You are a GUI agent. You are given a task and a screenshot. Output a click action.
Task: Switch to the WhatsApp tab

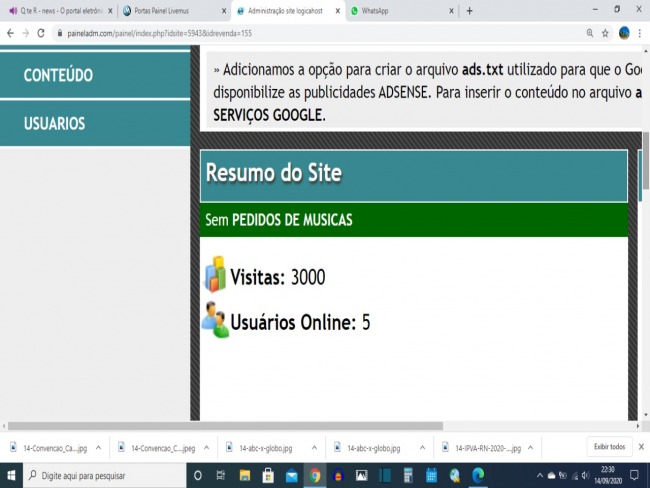[x=400, y=11]
